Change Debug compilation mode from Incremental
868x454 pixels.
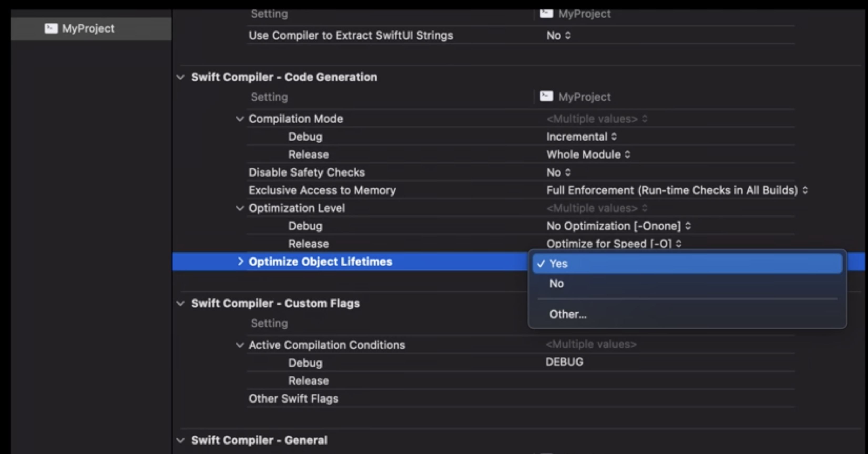pos(581,137)
